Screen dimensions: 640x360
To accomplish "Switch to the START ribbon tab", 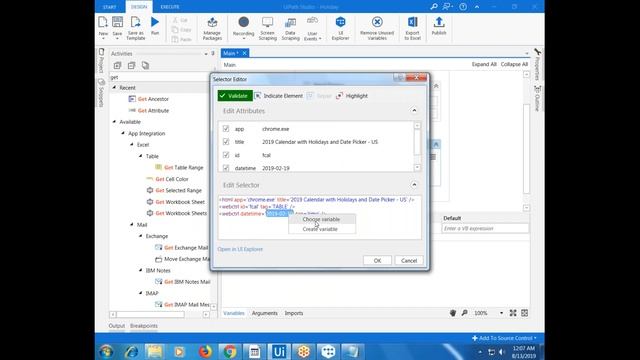I will (109, 7).
